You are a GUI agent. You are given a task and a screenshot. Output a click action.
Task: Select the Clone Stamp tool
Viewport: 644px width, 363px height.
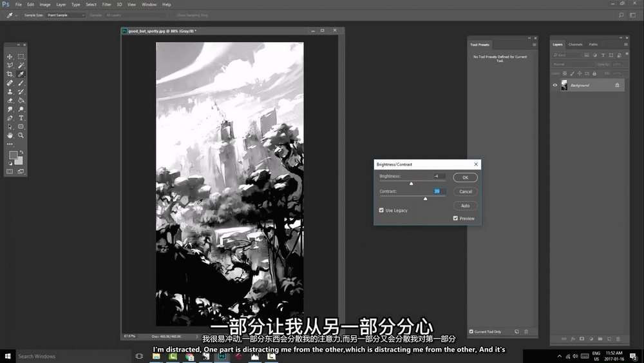pyautogui.click(x=10, y=92)
